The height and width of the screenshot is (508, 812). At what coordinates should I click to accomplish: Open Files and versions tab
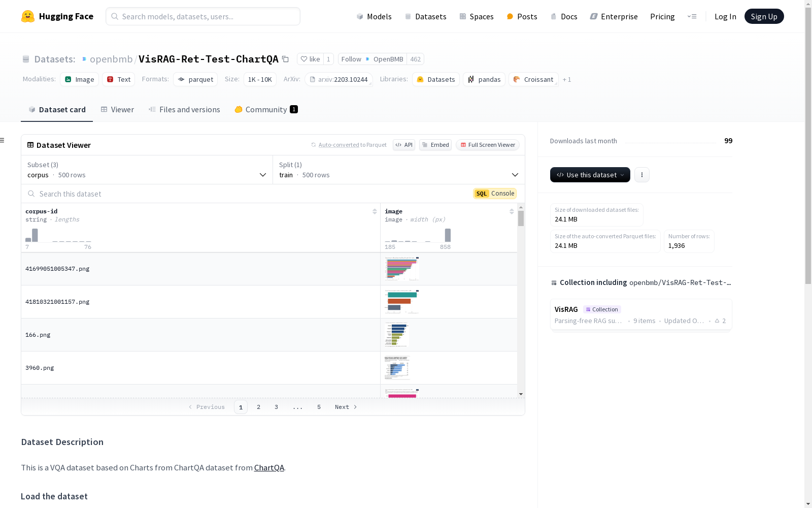tap(184, 110)
